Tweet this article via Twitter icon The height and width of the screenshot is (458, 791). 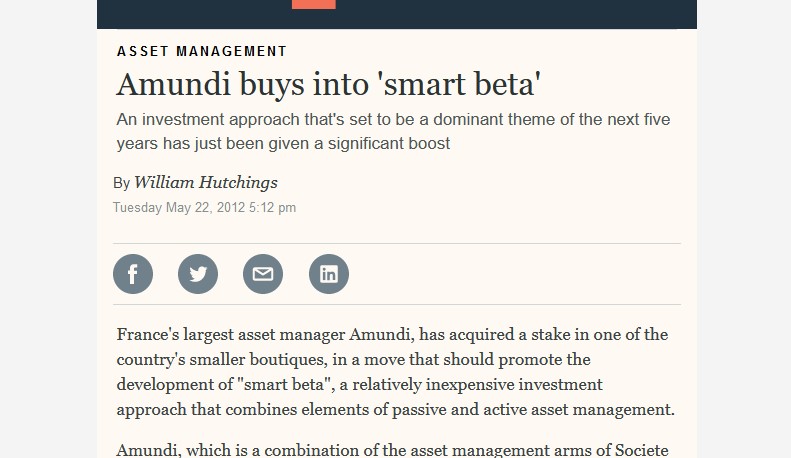click(198, 274)
